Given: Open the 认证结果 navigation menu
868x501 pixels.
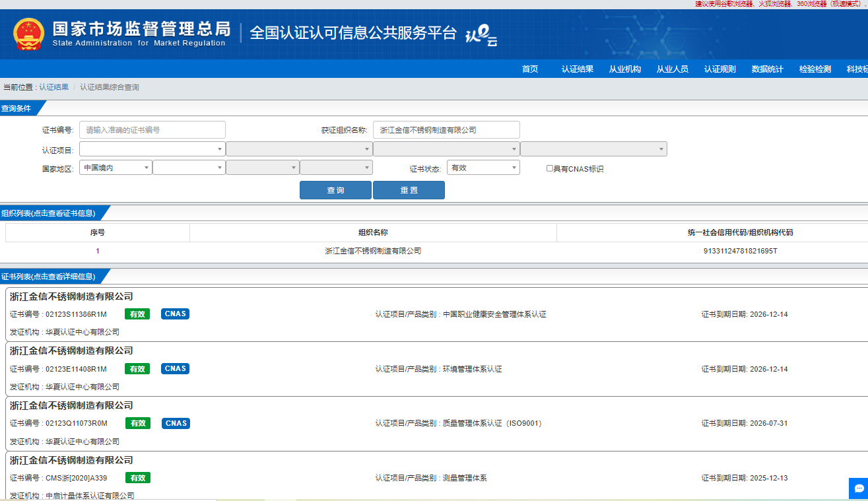Looking at the screenshot, I should (577, 69).
